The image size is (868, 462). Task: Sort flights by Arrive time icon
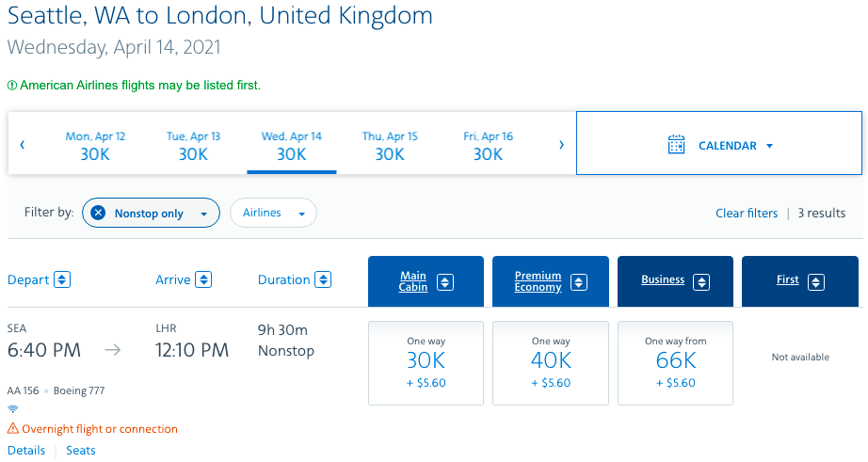click(203, 279)
